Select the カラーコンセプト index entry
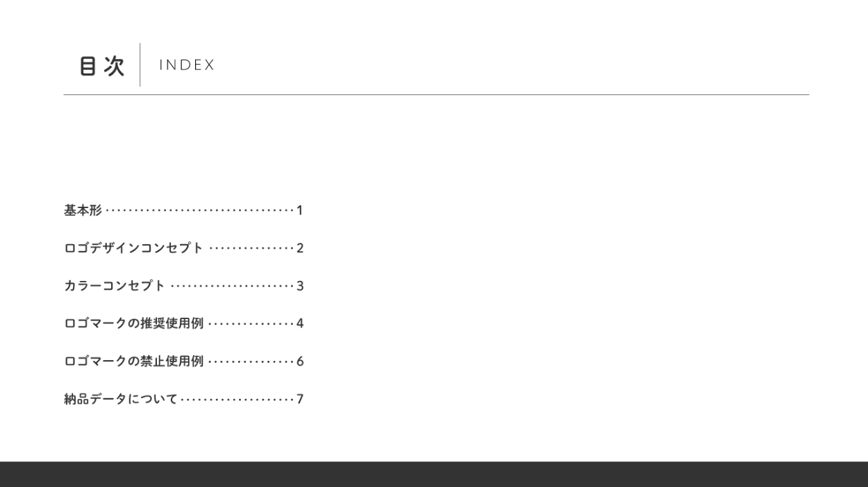868x487 pixels. point(115,286)
